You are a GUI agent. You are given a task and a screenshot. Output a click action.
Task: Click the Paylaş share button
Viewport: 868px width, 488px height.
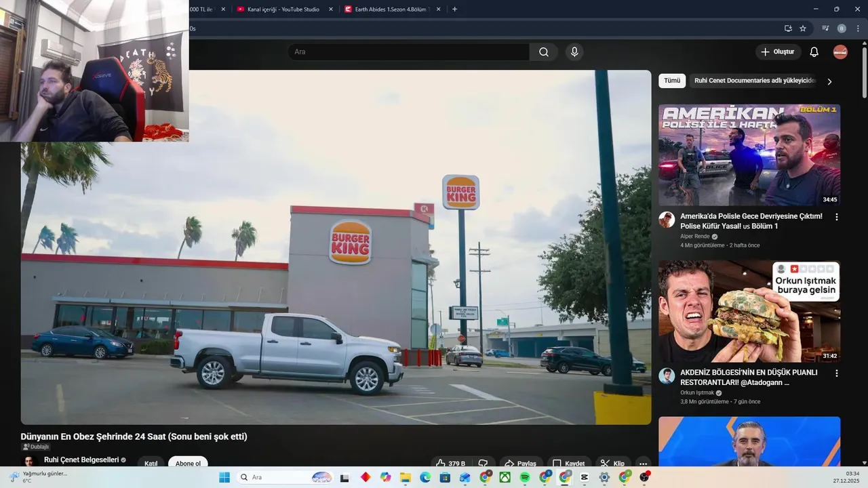click(x=520, y=464)
